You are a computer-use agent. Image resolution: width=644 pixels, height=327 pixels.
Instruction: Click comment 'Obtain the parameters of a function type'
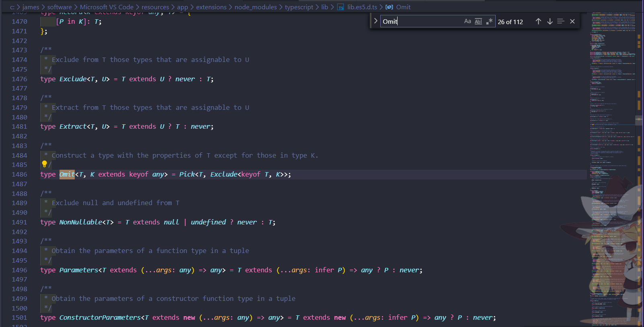click(x=129, y=251)
